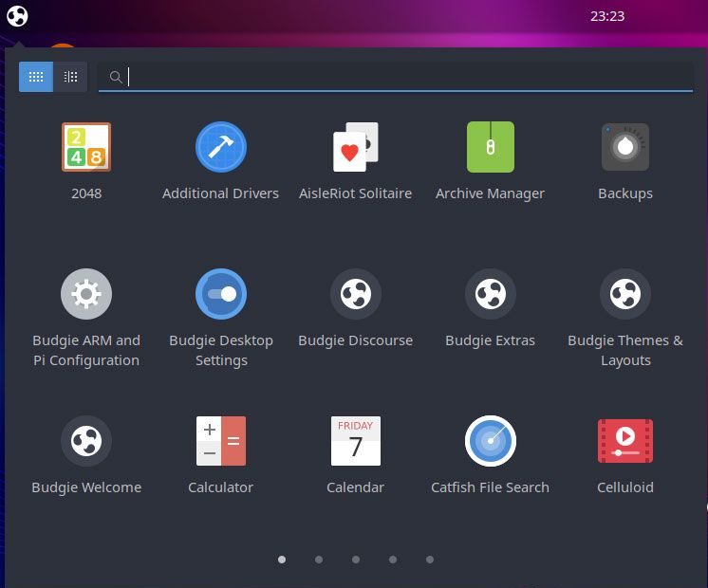Image resolution: width=708 pixels, height=588 pixels.
Task: Open Budgie ARM and Pi Configuration gear icon
Action: [x=86, y=294]
